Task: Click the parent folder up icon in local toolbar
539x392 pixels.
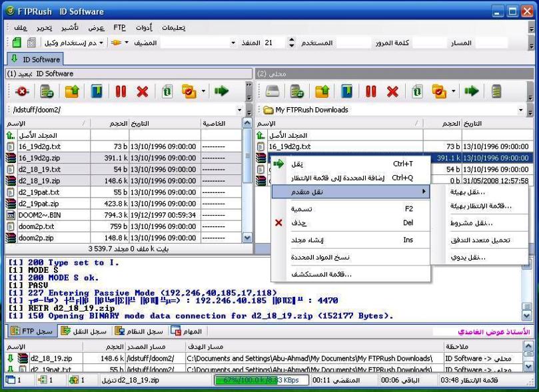Action: 322,91
